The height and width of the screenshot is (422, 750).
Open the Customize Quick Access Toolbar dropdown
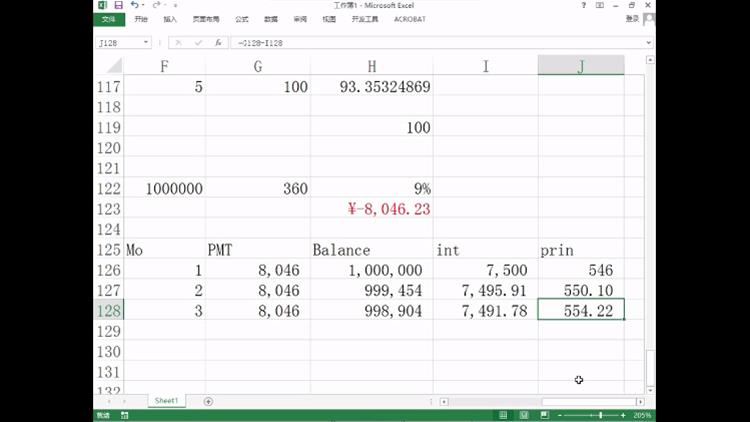(176, 5)
